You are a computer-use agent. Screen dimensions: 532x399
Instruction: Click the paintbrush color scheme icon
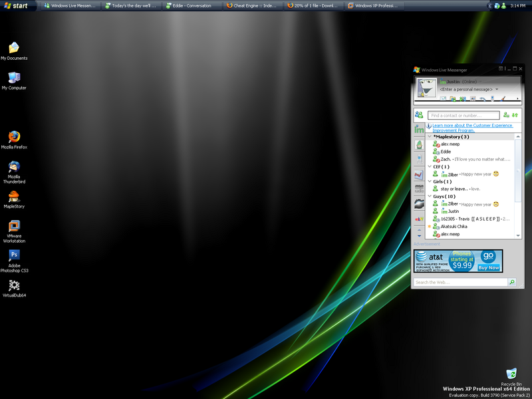(503, 98)
